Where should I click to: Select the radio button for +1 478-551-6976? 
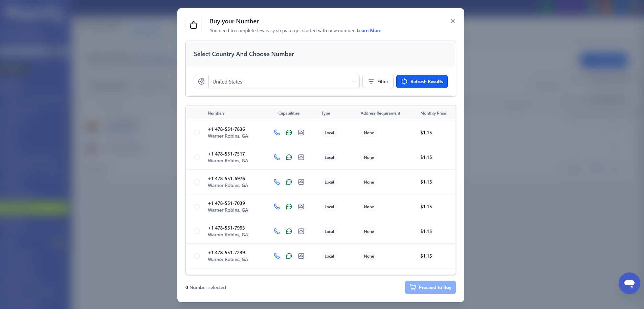coord(197,182)
